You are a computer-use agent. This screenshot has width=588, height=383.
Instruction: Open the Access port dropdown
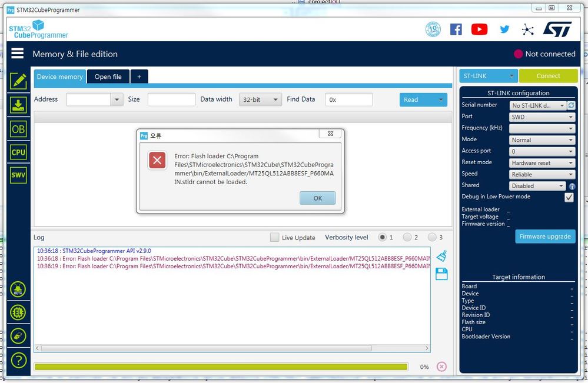tap(542, 151)
